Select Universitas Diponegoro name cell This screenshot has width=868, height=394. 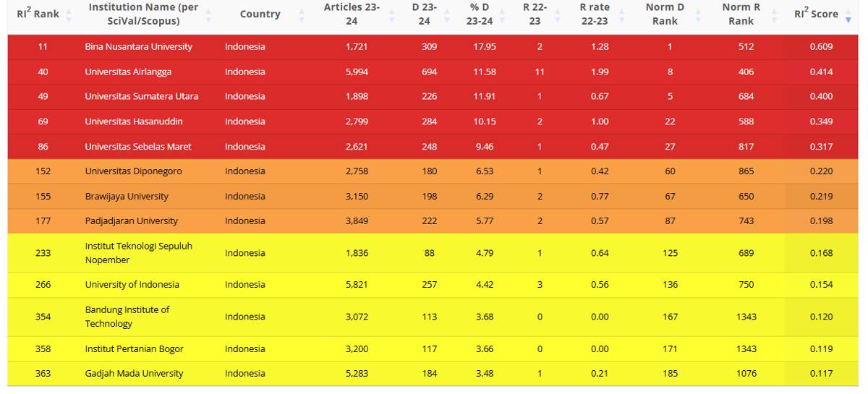point(134,171)
